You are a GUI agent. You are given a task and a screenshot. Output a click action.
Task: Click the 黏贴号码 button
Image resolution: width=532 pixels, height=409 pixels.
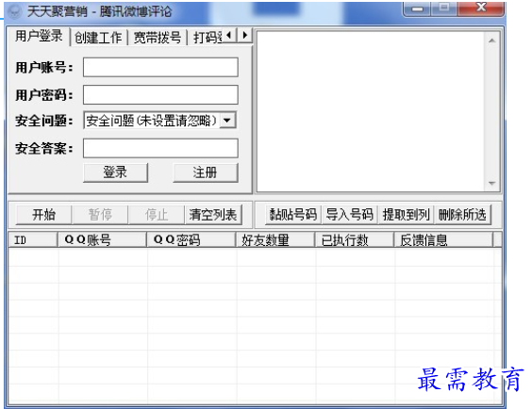[292, 215]
